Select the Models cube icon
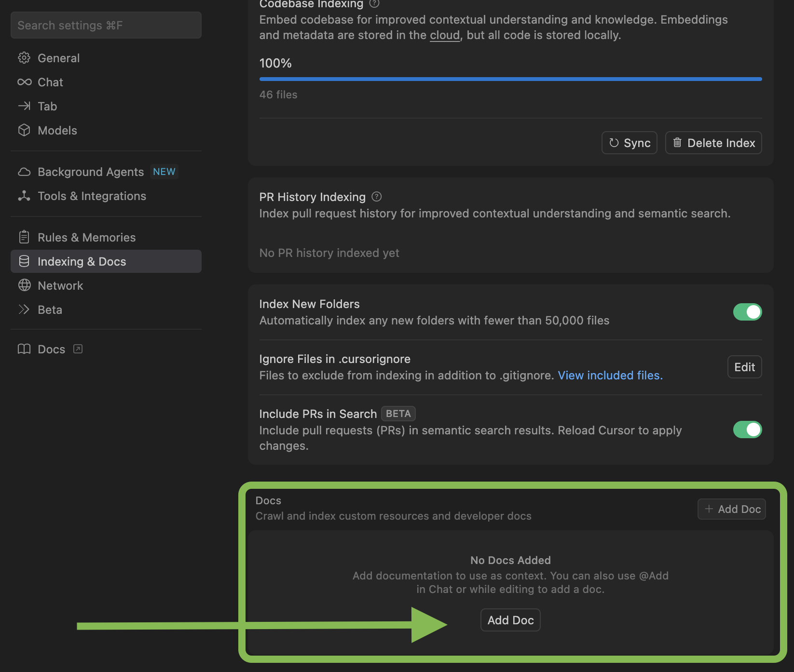This screenshot has height=672, width=794. [24, 130]
